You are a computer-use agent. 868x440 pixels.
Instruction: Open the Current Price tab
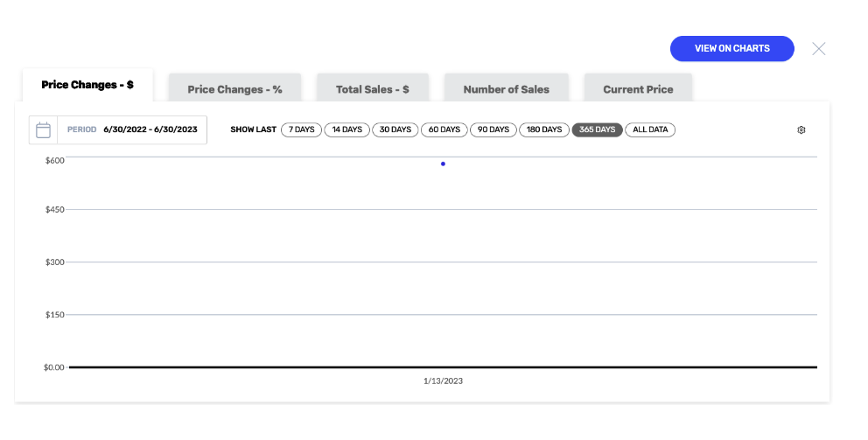638,89
